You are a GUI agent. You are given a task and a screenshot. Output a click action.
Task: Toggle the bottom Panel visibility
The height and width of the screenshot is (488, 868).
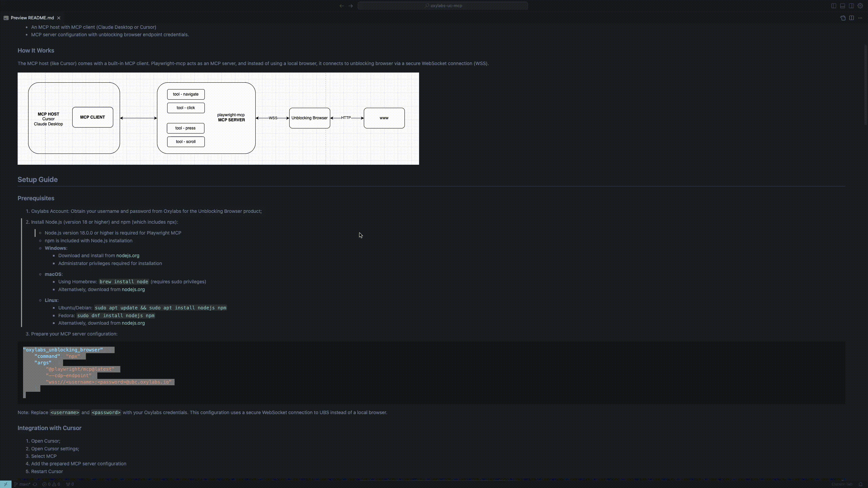[843, 6]
